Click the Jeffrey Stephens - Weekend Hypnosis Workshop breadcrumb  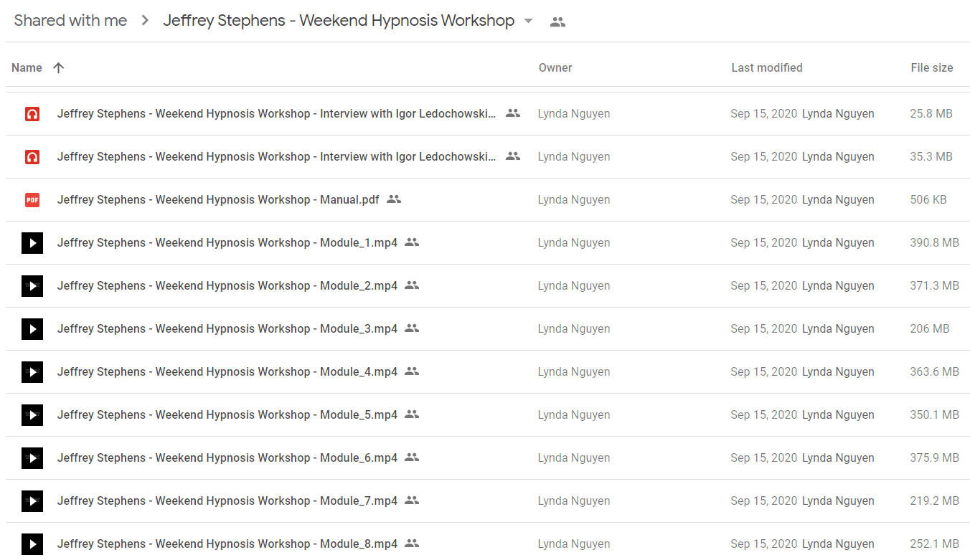coord(339,21)
